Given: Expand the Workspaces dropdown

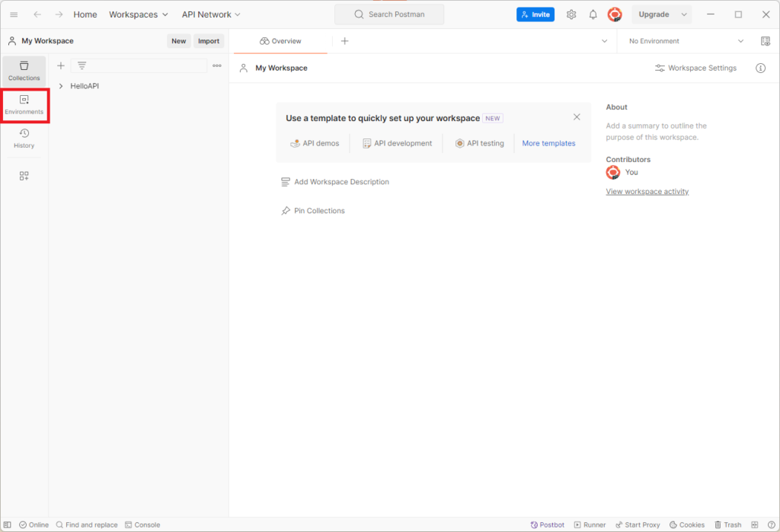Looking at the screenshot, I should pyautogui.click(x=139, y=14).
